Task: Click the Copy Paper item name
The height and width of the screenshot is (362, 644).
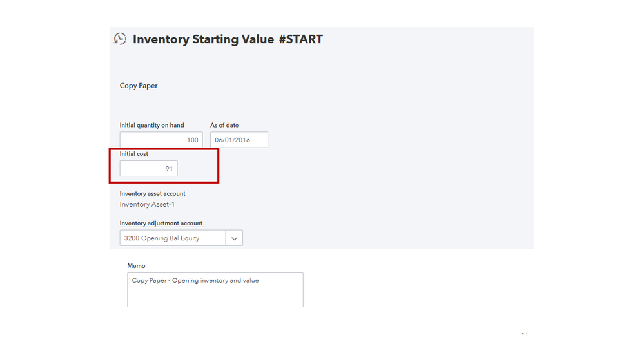Action: coord(139,86)
